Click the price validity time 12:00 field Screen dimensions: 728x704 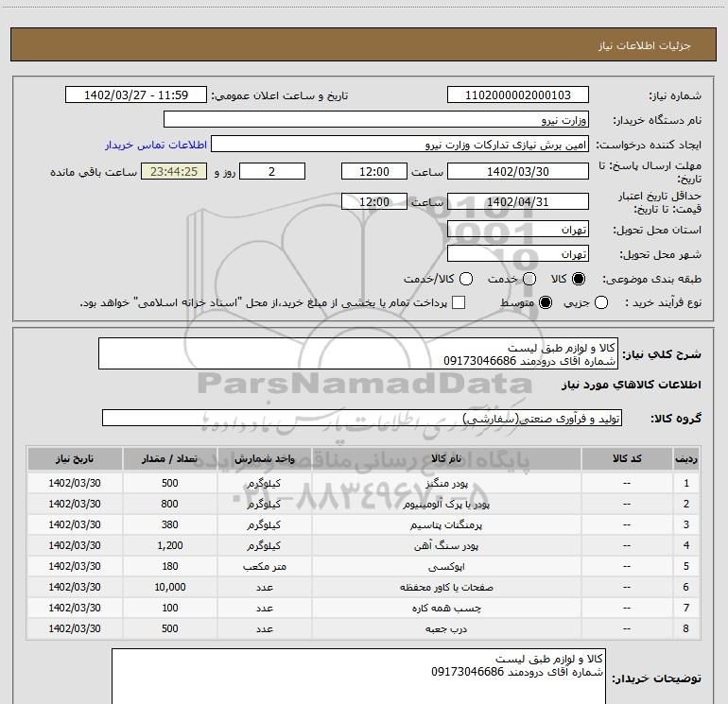(x=374, y=201)
